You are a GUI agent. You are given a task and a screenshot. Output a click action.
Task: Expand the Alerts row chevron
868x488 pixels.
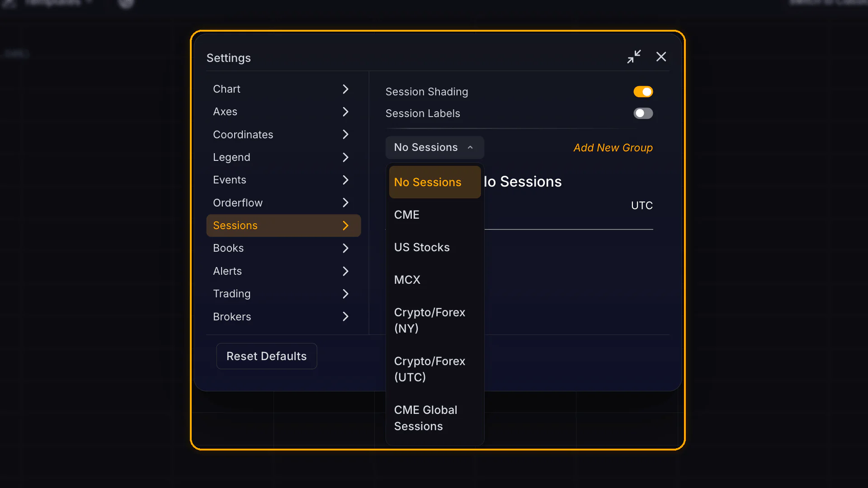(x=345, y=271)
